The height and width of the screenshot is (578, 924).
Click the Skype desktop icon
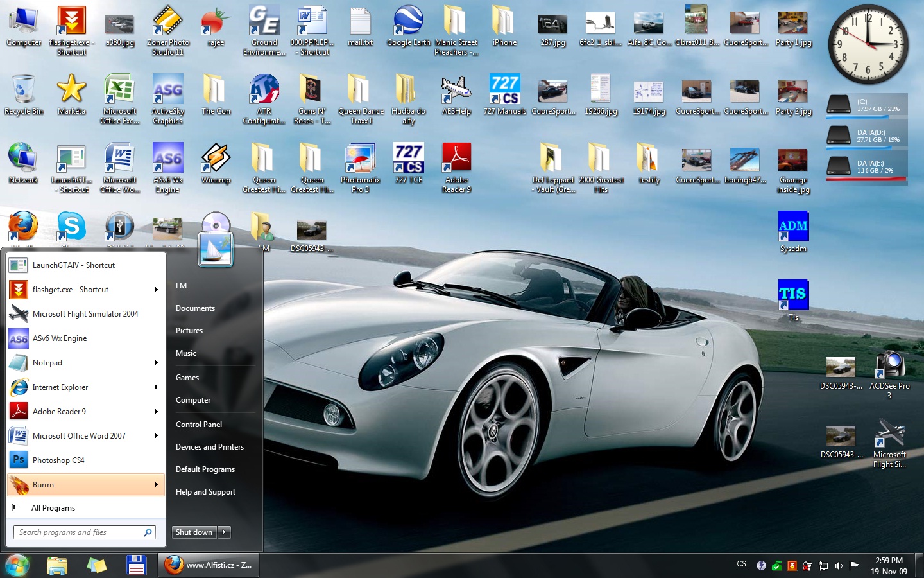71,227
